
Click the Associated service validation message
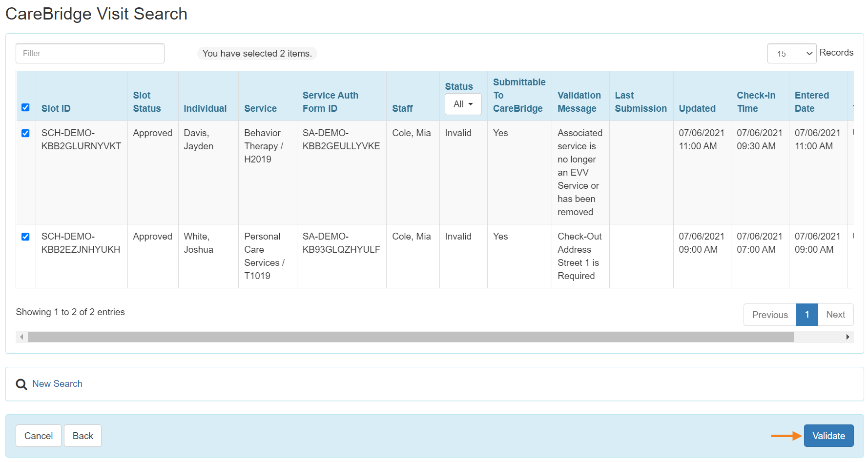point(580,172)
